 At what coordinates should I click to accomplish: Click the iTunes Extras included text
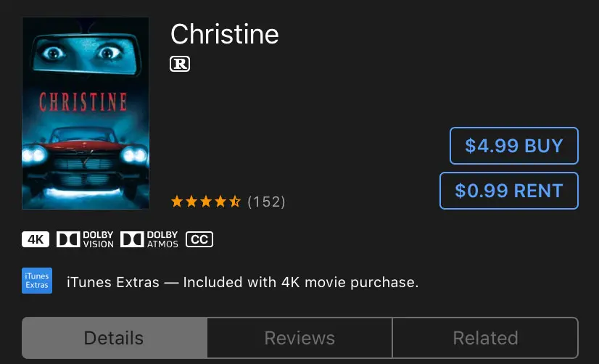point(243,282)
